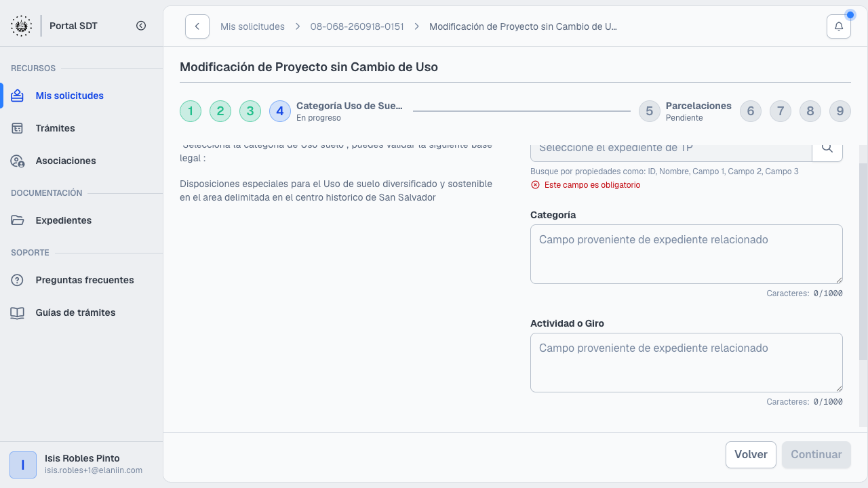Jump to step 7 of the wizard
Viewport: 868px width, 488px height.
point(781,111)
